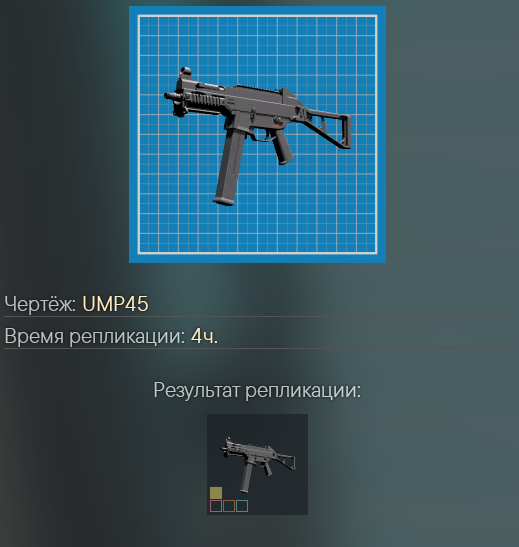The height and width of the screenshot is (547, 519).
Task: Select the replication result item slot
Action: pyautogui.click(x=257, y=464)
